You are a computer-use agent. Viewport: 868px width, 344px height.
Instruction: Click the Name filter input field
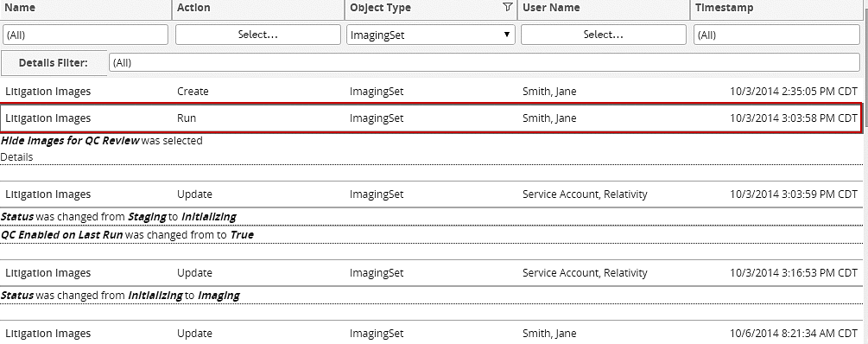tap(86, 35)
